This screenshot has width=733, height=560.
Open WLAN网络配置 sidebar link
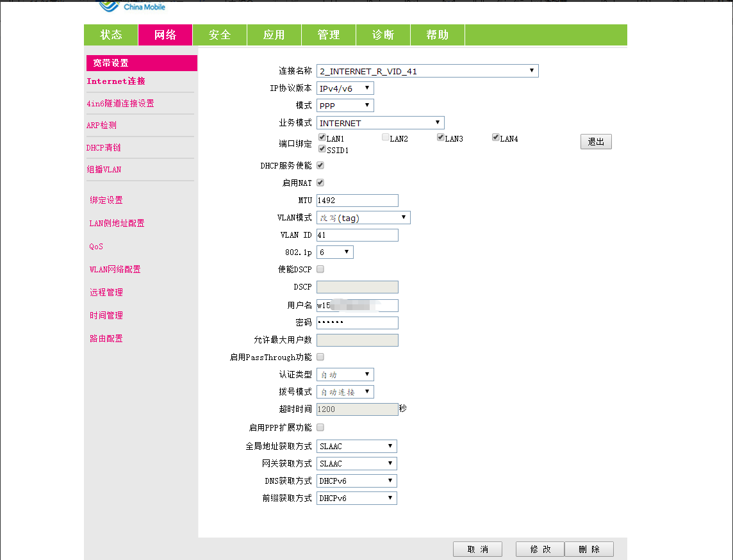pos(115,269)
